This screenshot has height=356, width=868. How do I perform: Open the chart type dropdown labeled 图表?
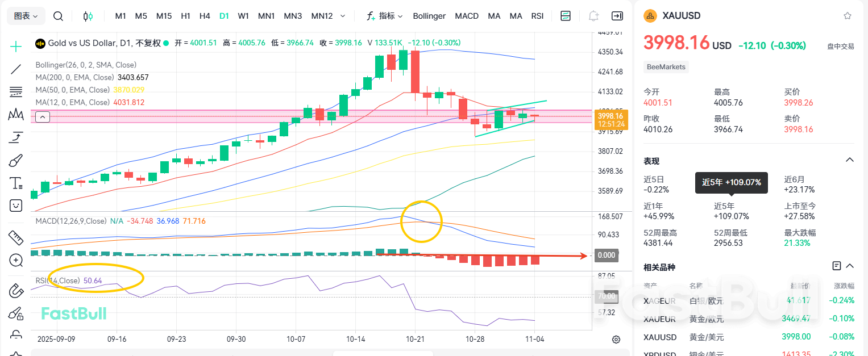pyautogui.click(x=26, y=15)
